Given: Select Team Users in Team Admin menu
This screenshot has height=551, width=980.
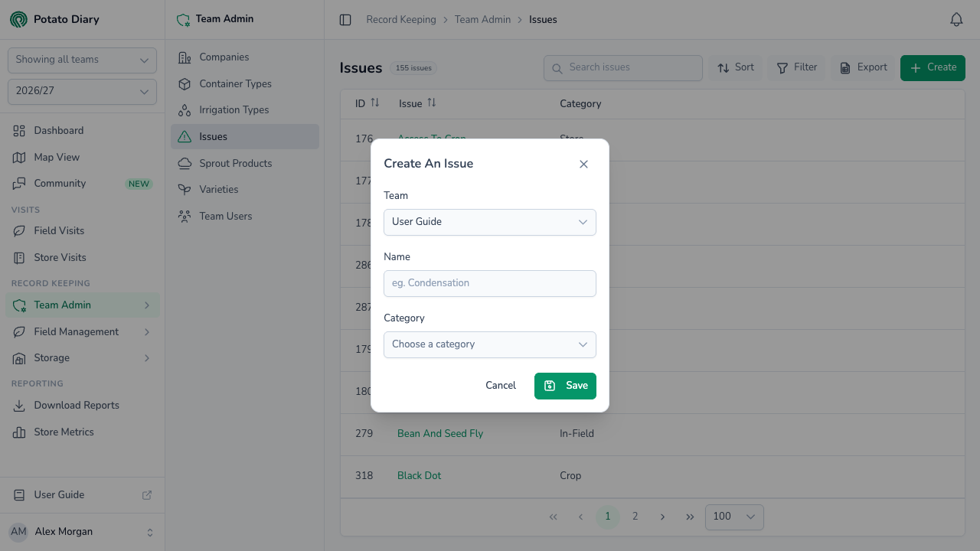Looking at the screenshot, I should [x=245, y=217].
